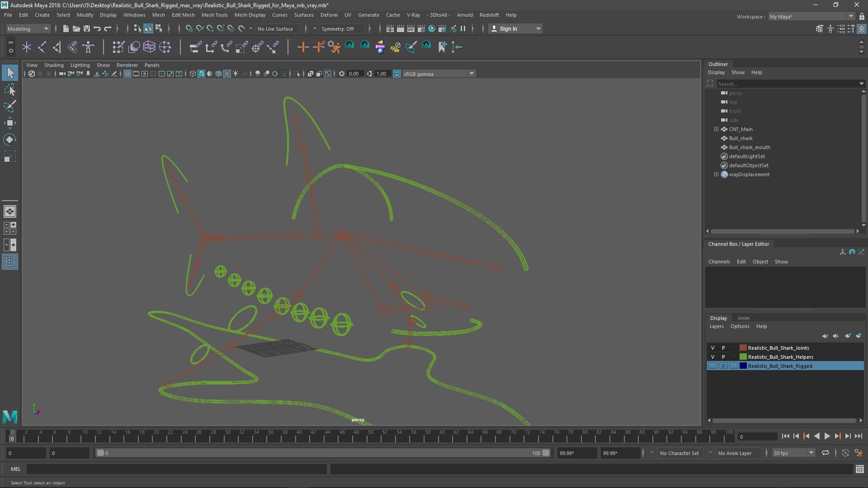This screenshot has height=488, width=868.
Task: Click the Sign In button
Action: point(515,28)
